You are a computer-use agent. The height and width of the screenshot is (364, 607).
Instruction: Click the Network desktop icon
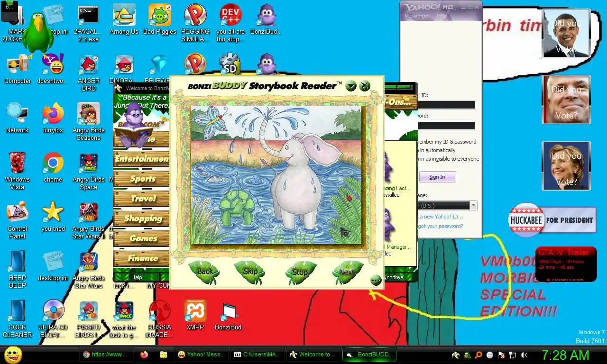coord(18,118)
